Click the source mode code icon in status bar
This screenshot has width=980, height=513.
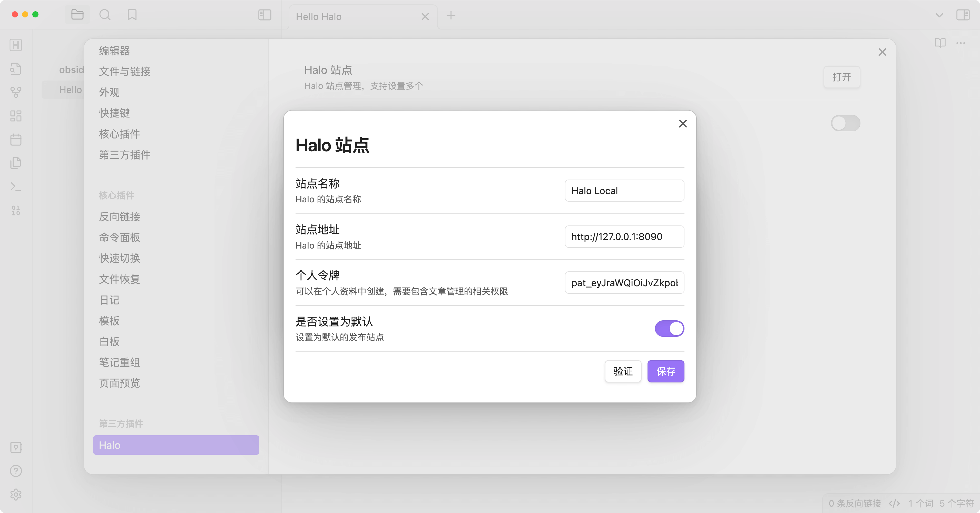pos(894,504)
